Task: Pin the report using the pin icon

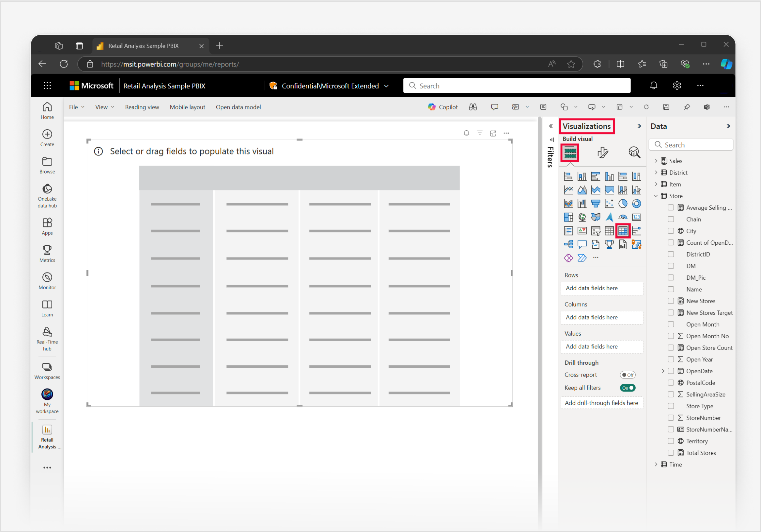Action: click(687, 107)
